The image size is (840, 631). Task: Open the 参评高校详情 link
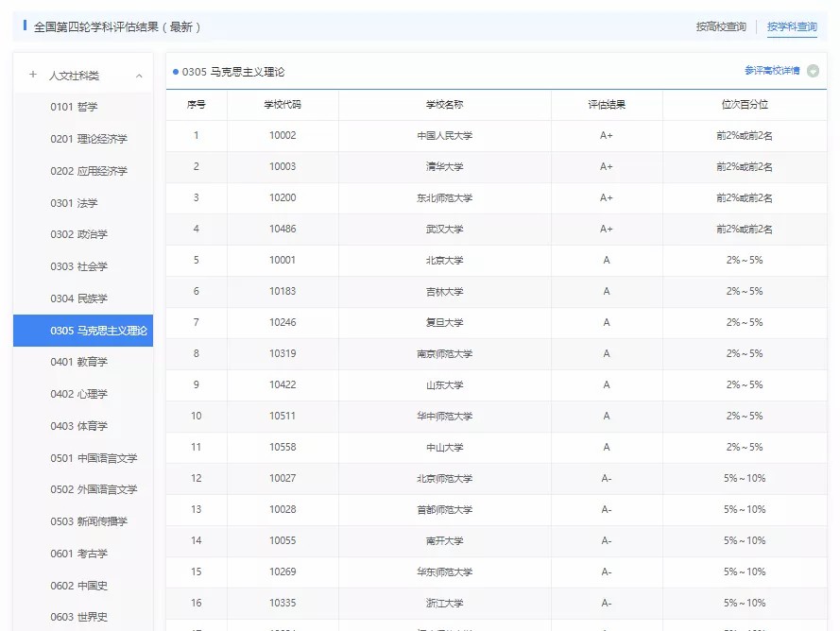(771, 71)
